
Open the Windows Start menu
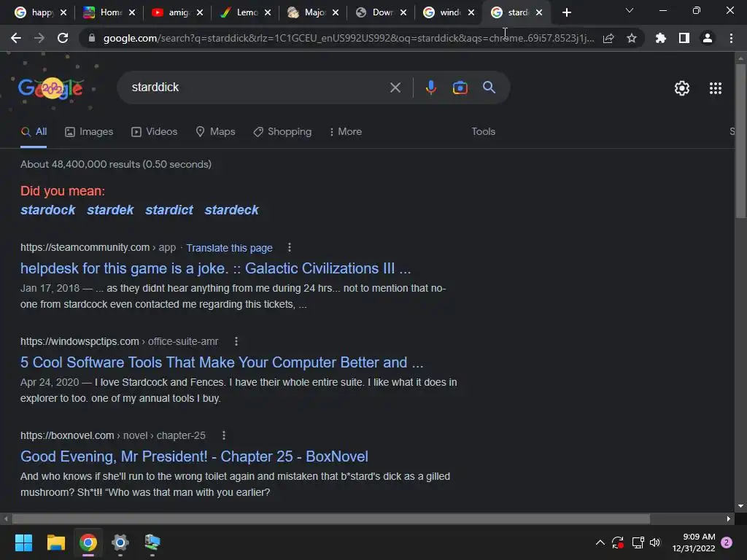point(23,542)
